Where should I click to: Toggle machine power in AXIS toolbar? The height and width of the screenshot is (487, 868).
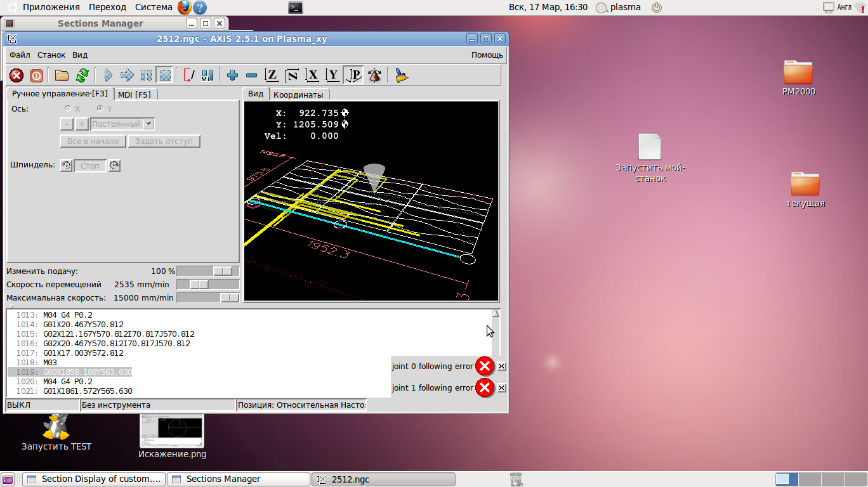tap(37, 76)
